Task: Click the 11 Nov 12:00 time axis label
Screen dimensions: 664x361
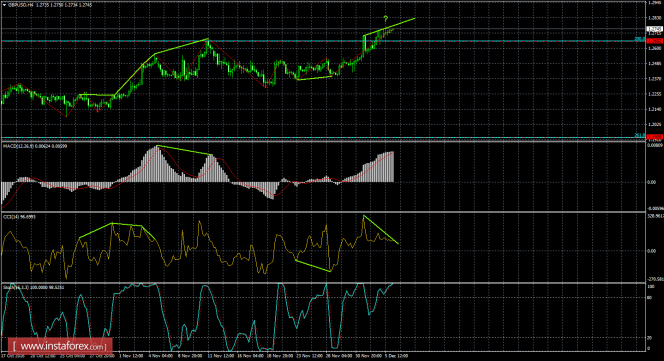Action: (x=221, y=356)
